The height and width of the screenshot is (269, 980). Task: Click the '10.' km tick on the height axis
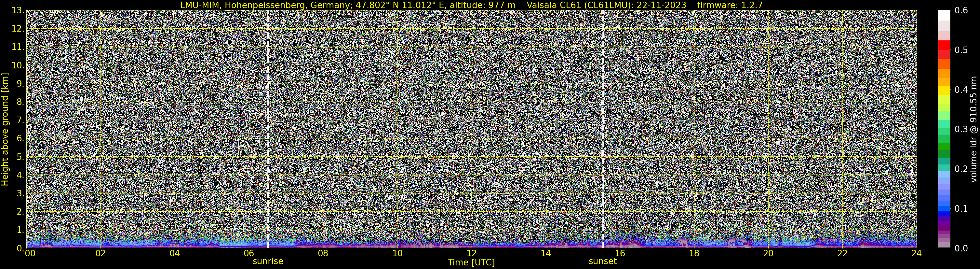pyautogui.click(x=18, y=65)
